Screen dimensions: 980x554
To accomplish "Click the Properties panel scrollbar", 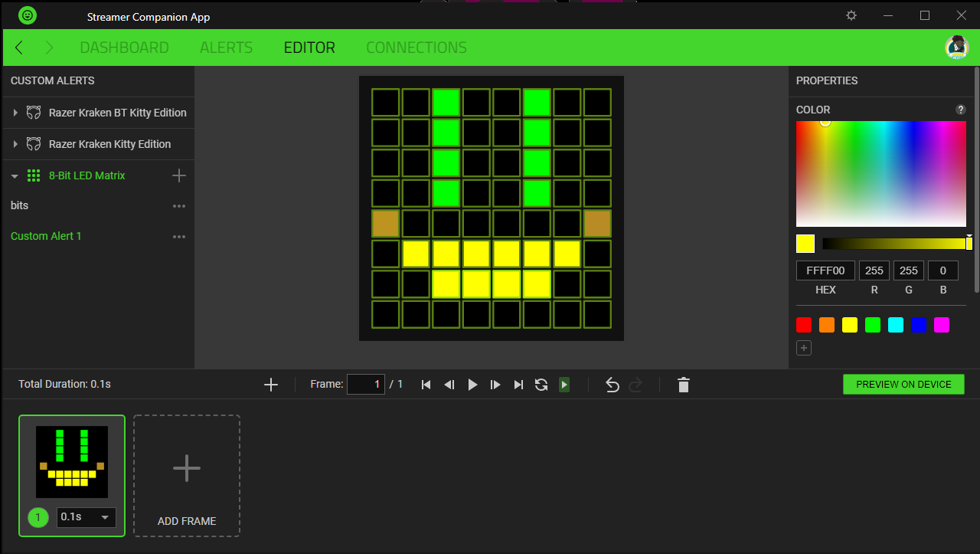I will click(x=976, y=180).
